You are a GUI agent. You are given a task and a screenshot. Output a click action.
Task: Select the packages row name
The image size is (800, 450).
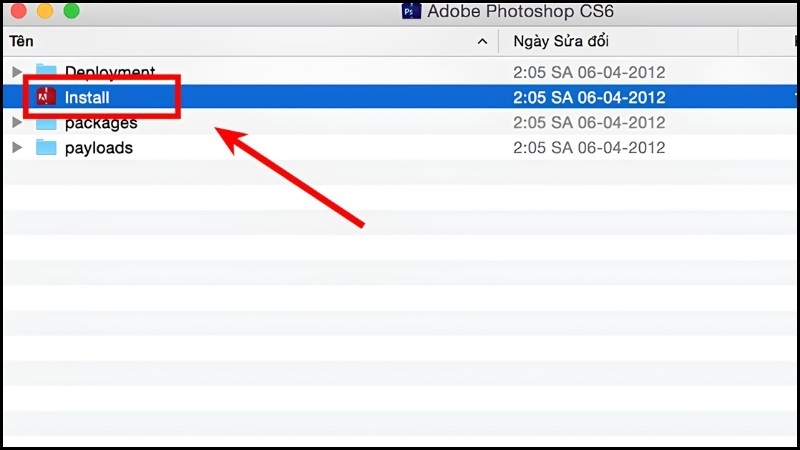(101, 124)
